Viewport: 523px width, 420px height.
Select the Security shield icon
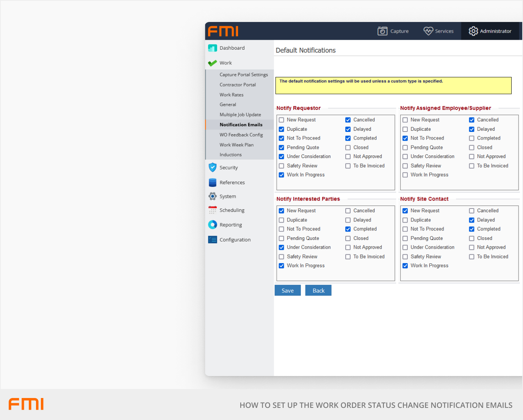[213, 167]
